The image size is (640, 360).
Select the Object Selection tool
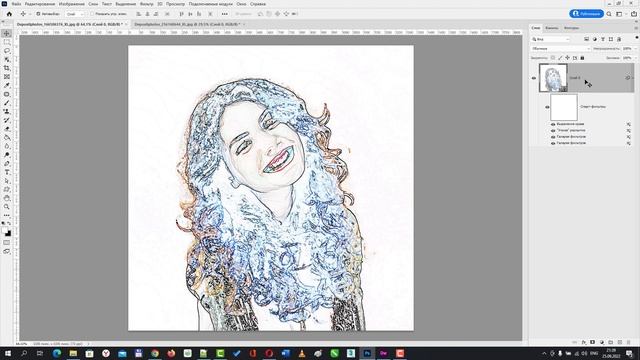click(x=7, y=60)
